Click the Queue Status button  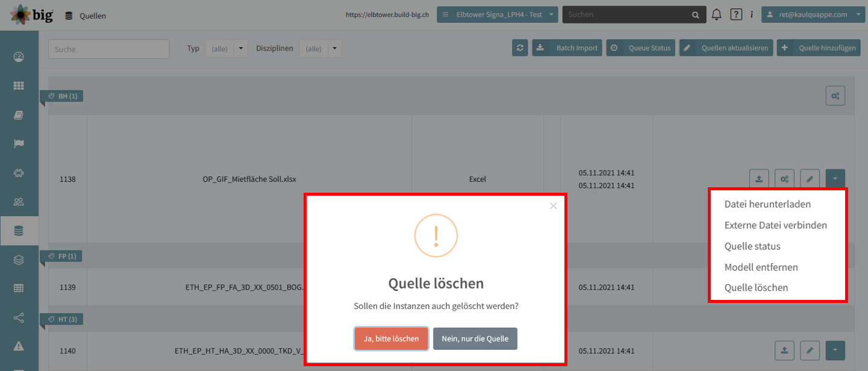point(640,48)
